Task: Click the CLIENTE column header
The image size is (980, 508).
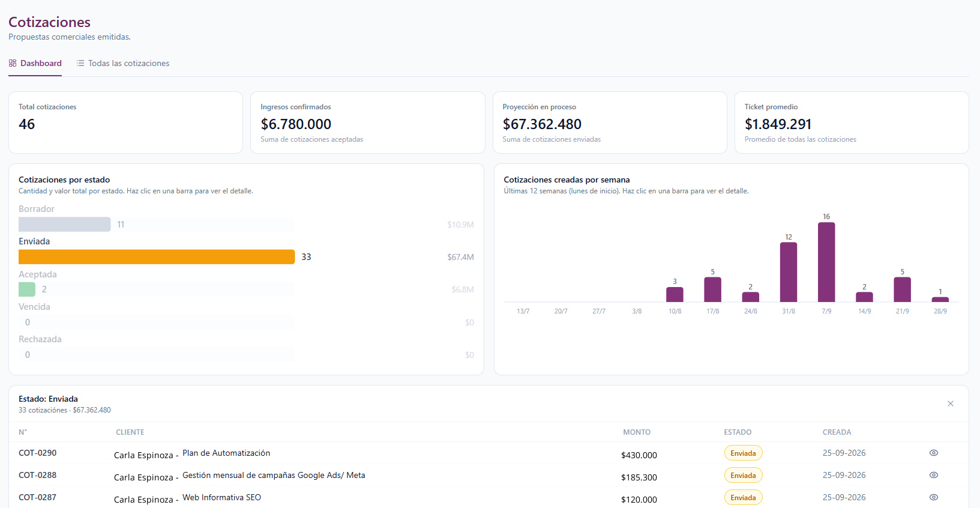Action: 130,432
